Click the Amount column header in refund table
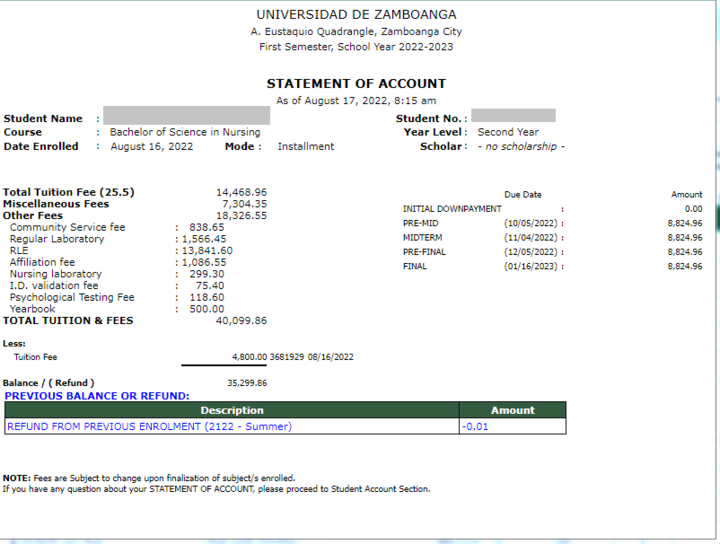Viewport: 720px width, 544px height. [513, 410]
